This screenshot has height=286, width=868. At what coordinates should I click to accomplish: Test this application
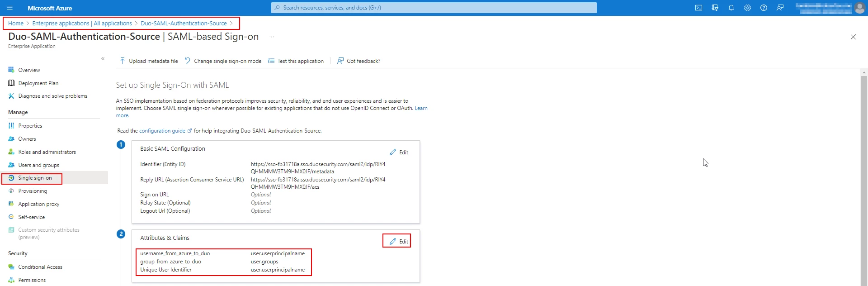coord(296,61)
